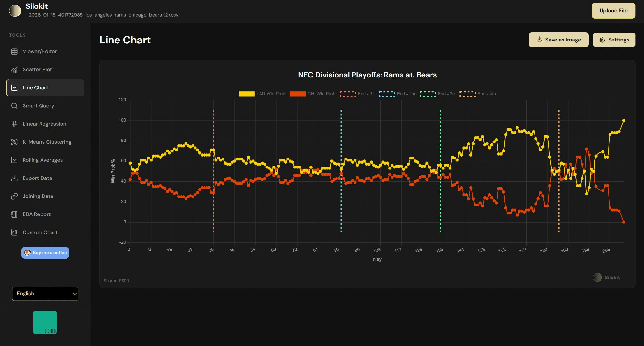Screen dimensions: 644x346
Task: Click the green CORE badge
Action: pos(45,322)
